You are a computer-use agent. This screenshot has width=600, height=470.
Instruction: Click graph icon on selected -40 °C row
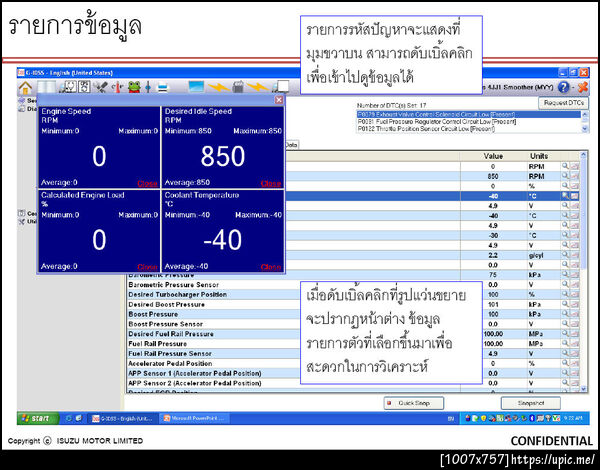pyautogui.click(x=574, y=196)
